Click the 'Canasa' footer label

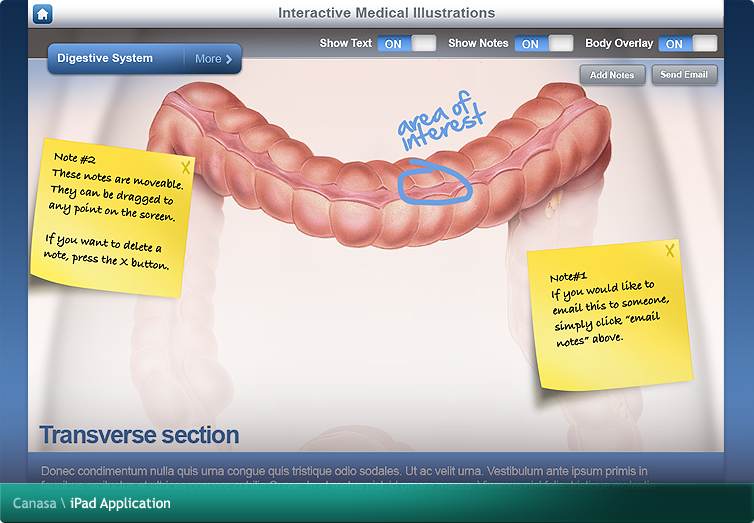[34, 503]
